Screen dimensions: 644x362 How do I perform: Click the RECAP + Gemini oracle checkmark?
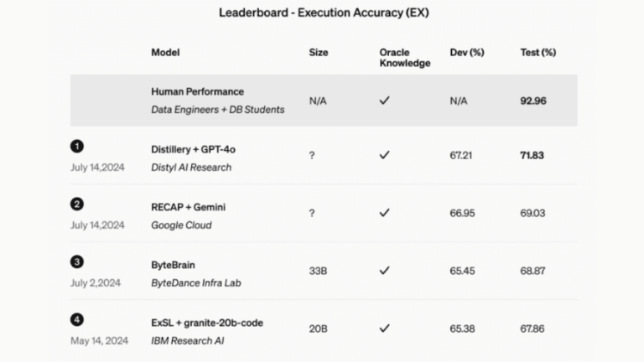coord(384,213)
